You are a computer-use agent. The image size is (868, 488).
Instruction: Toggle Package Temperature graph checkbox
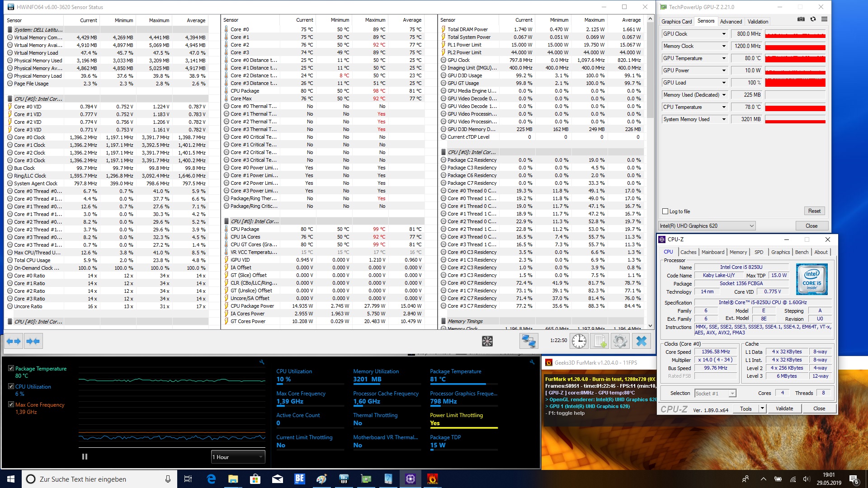coord(11,368)
